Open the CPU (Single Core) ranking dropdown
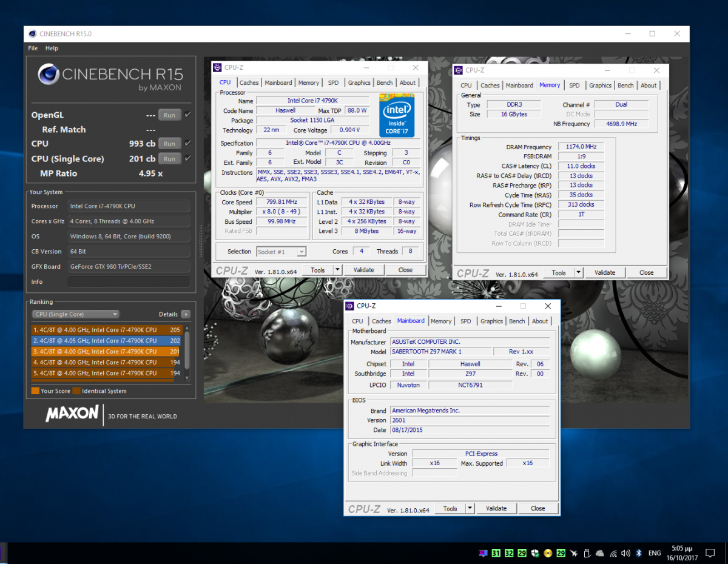Viewport: 728px width, 564px height. coord(75,314)
